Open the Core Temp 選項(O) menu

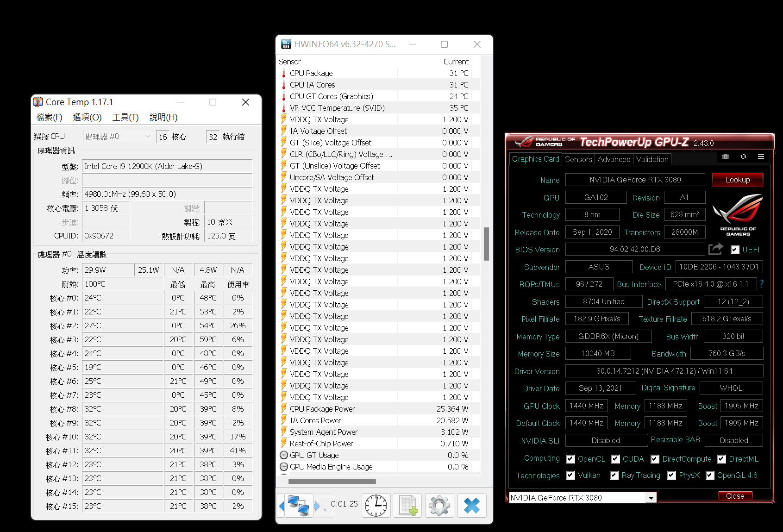tap(87, 117)
